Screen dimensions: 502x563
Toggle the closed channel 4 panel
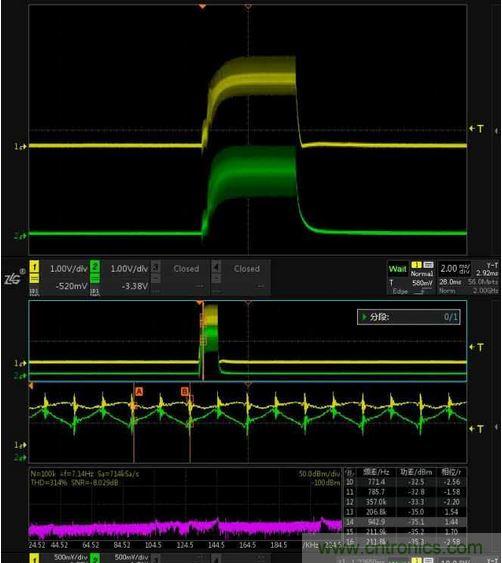241,277
